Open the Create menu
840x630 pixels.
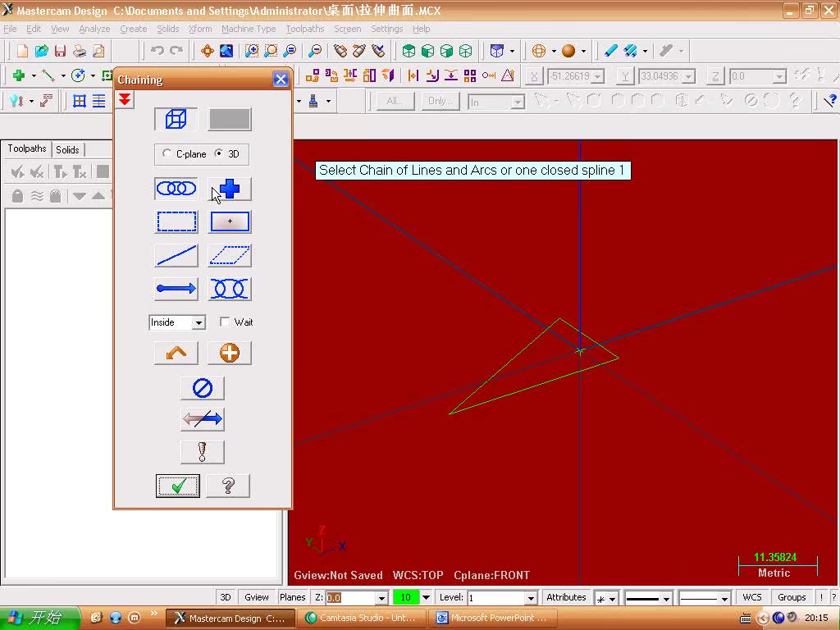134,29
